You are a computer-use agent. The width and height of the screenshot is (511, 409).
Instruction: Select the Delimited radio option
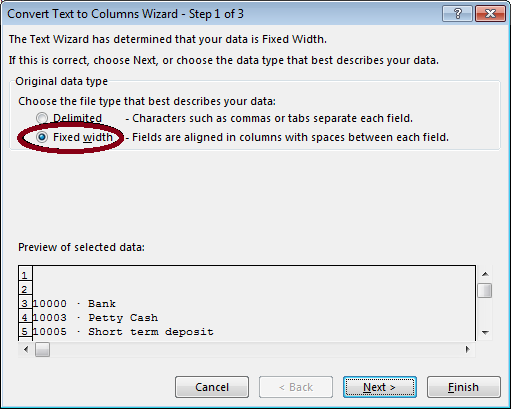click(x=42, y=118)
